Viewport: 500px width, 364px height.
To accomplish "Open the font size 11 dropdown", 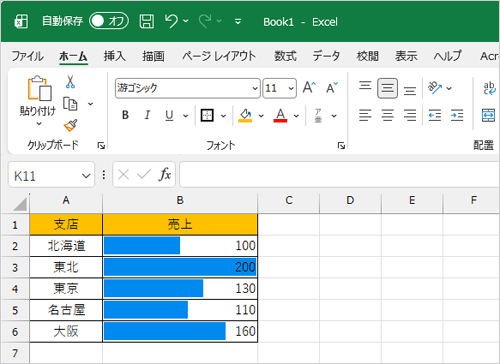I will click(291, 88).
